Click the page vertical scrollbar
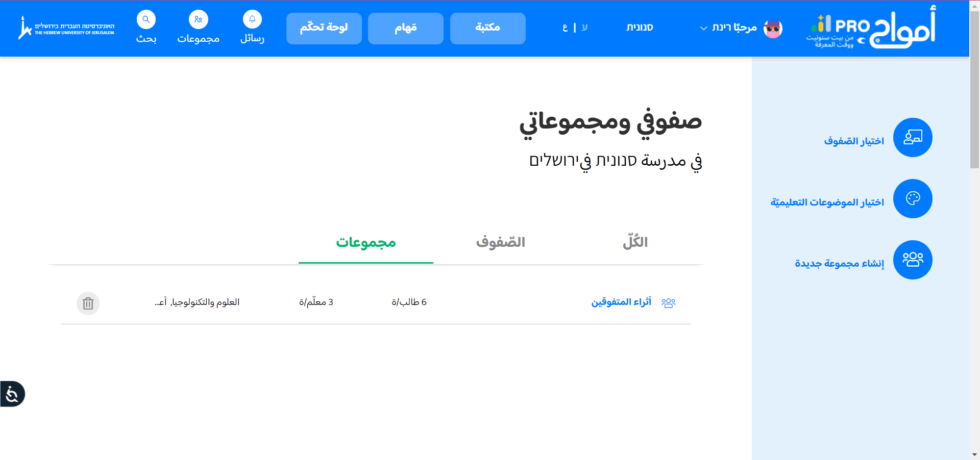This screenshot has height=460, width=980. [974, 92]
